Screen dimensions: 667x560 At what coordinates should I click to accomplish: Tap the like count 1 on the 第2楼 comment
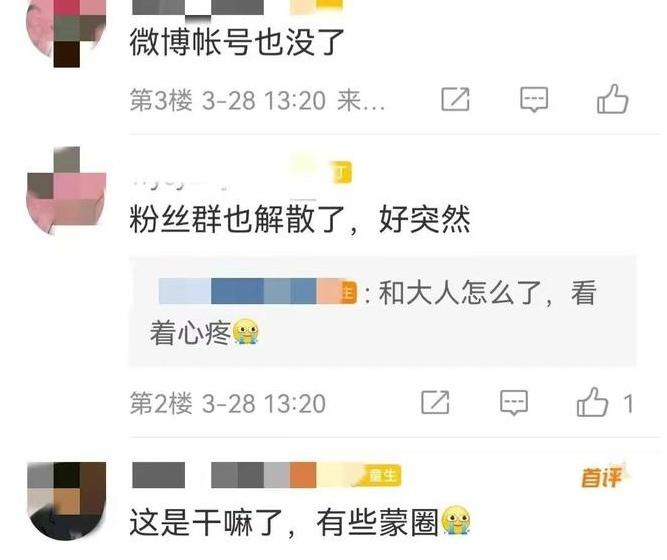(628, 403)
